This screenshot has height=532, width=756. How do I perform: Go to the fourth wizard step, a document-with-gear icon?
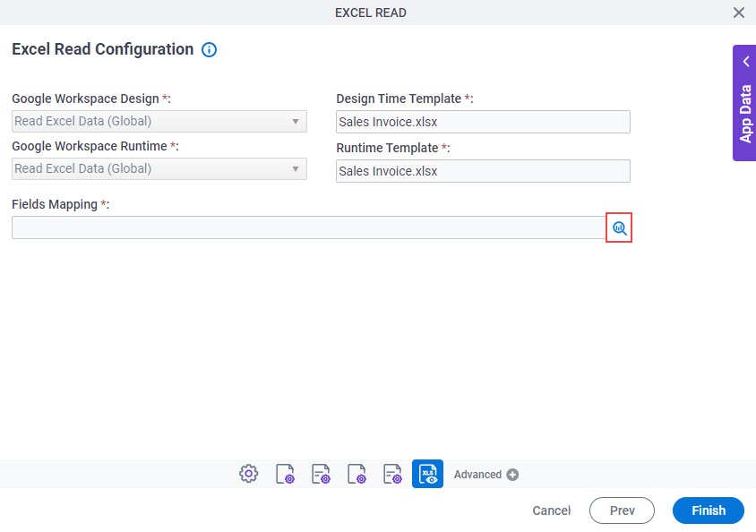click(x=357, y=474)
